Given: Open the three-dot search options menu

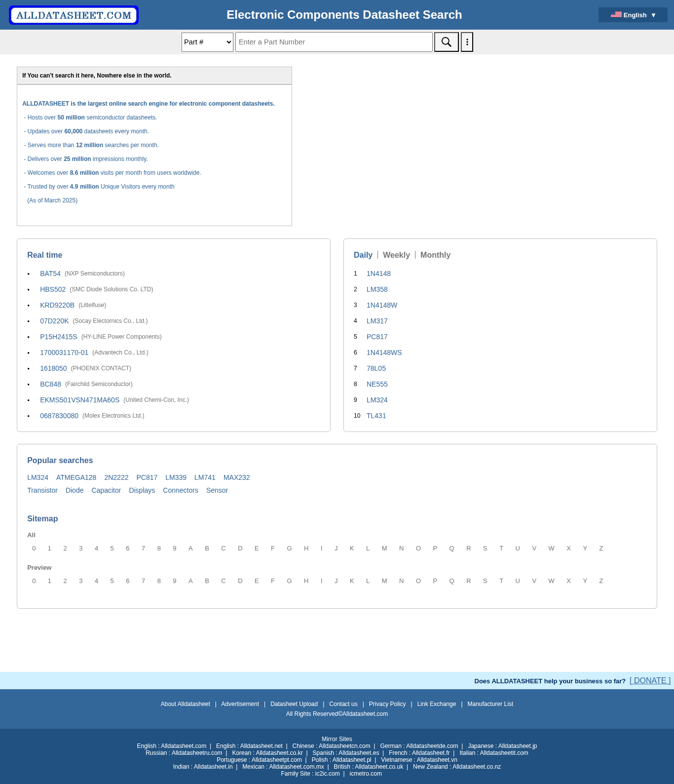Looking at the screenshot, I should (467, 42).
